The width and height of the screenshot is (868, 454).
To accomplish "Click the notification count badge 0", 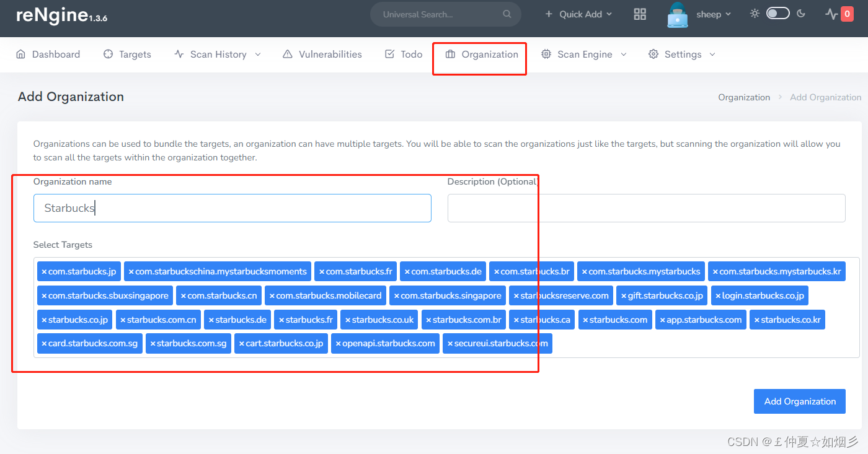I will [x=847, y=14].
